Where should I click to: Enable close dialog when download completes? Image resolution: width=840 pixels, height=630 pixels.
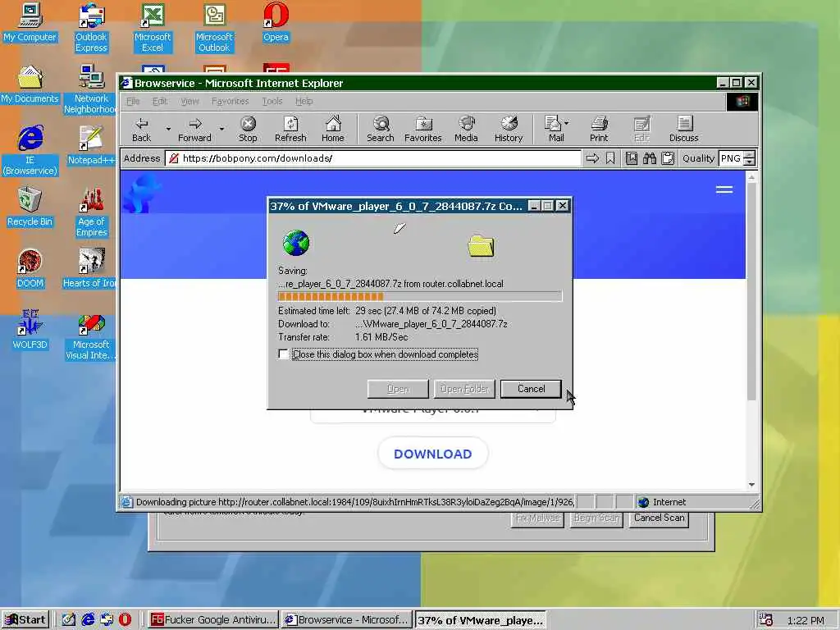[283, 354]
